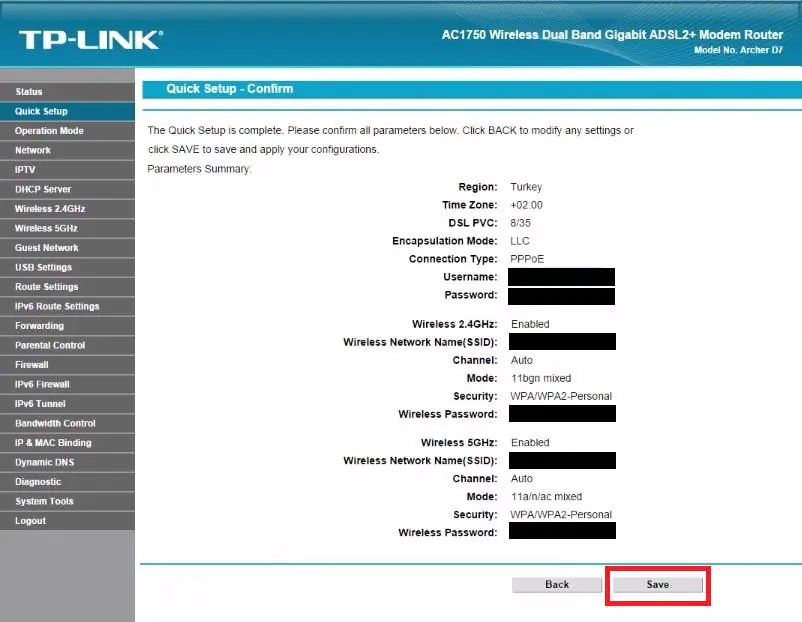Log out of the router
The height and width of the screenshot is (622, 802).
click(x=30, y=520)
